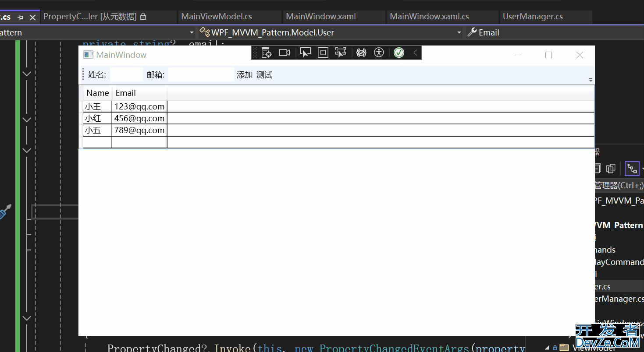The image size is (644, 352).
Task: Click the 测试 test button
Action: click(x=264, y=75)
